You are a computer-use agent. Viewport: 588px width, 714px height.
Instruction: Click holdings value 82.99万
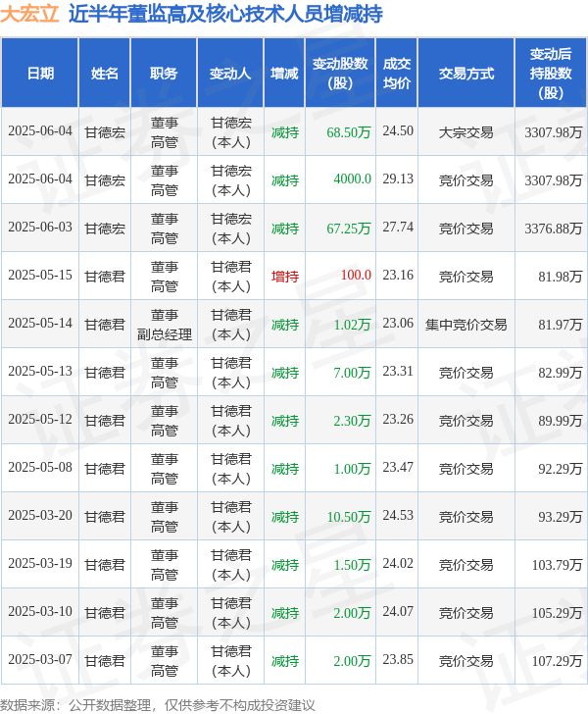click(561, 373)
